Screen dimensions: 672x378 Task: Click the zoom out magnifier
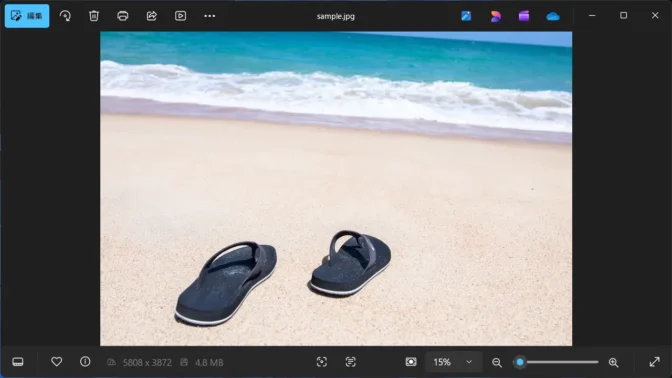pos(497,363)
